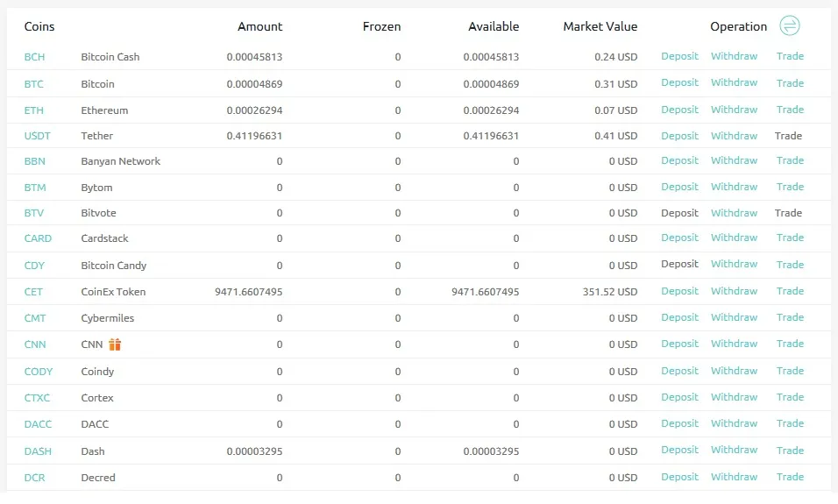
Task: Click Trade in the Decred row
Action: [x=790, y=477]
